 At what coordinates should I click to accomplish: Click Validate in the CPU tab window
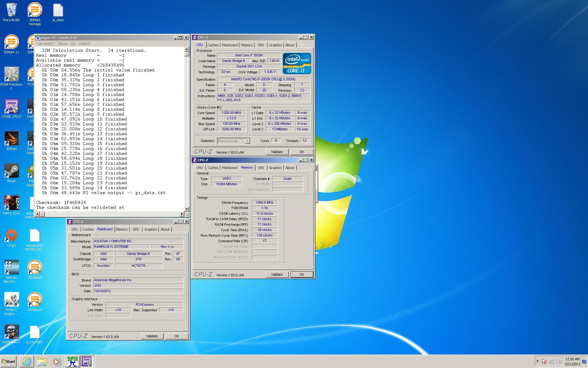pos(277,152)
